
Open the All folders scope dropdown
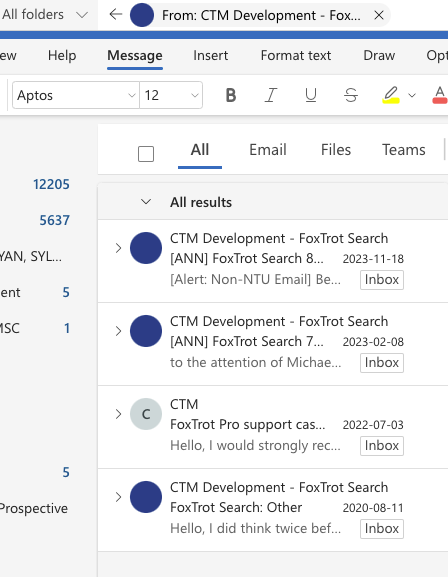coord(45,15)
